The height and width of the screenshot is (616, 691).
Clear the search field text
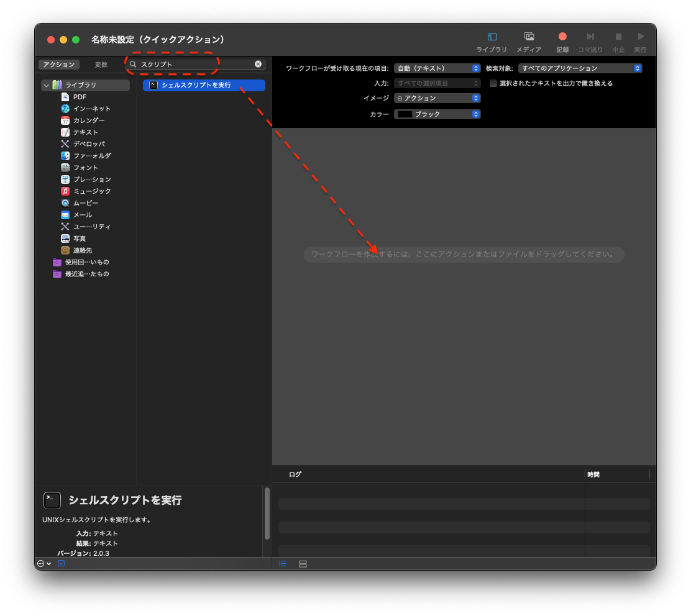pos(259,65)
